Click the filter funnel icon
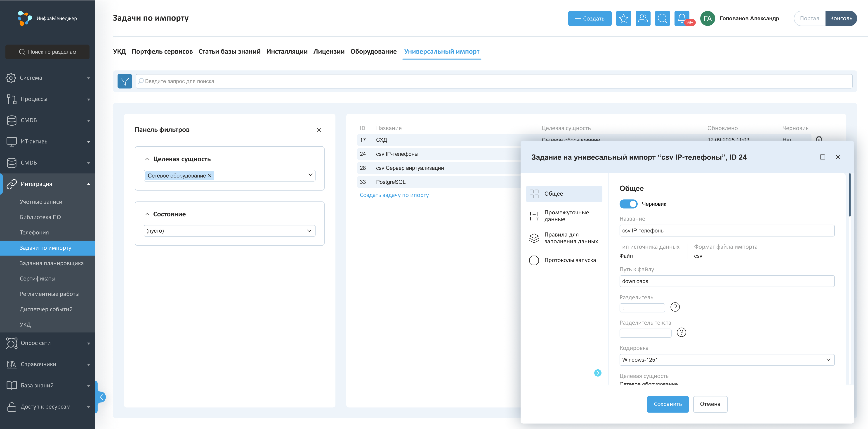868x429 pixels. point(124,81)
